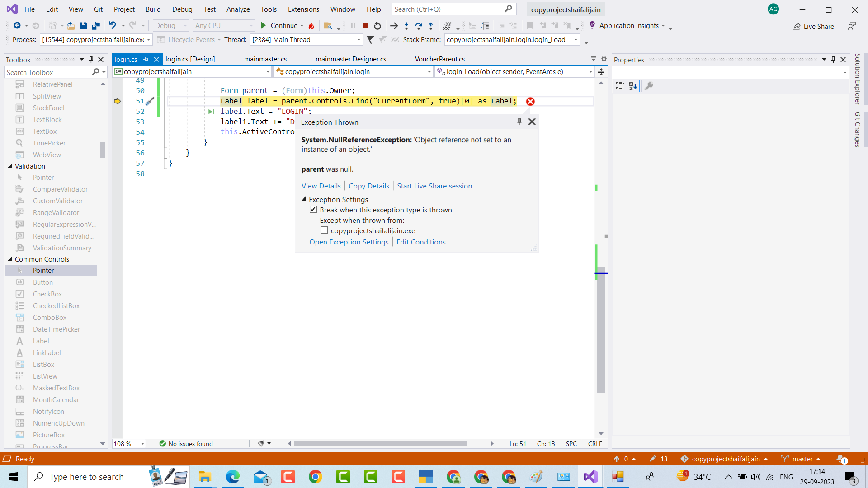
Task: Switch to the VoucherParent.cs tab
Action: pos(440,59)
